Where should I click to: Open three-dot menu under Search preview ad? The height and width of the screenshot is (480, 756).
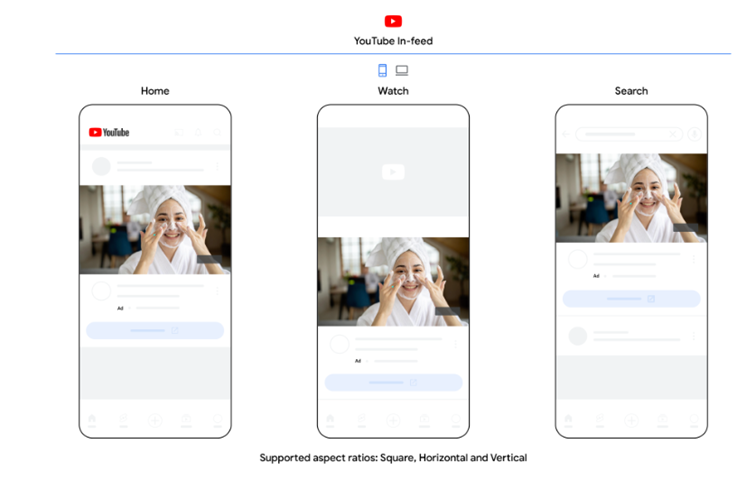coord(693,260)
